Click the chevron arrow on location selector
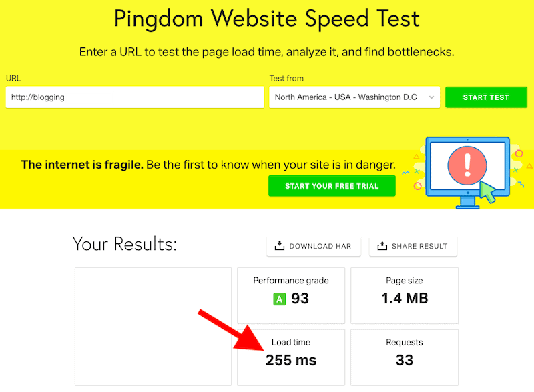Image resolution: width=534 pixels, height=392 pixels. (x=432, y=97)
